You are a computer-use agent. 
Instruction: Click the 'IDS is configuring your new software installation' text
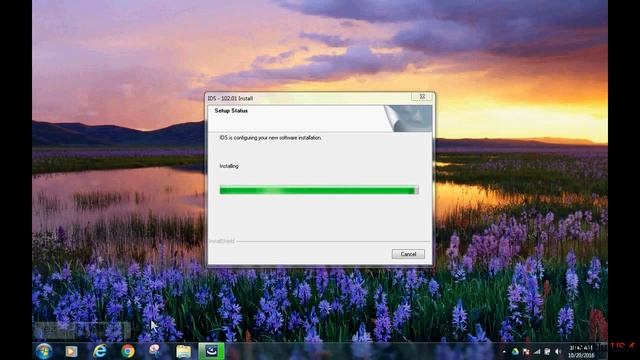[271, 138]
